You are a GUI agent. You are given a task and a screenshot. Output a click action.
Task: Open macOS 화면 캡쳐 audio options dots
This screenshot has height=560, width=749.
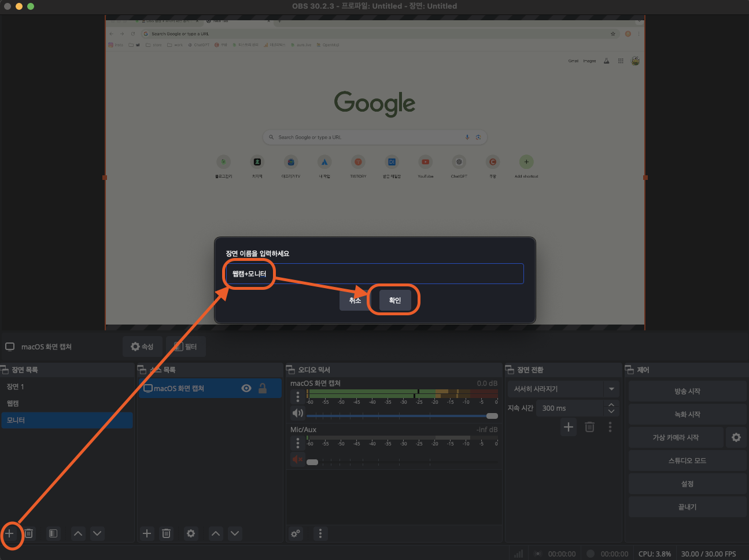point(298,397)
